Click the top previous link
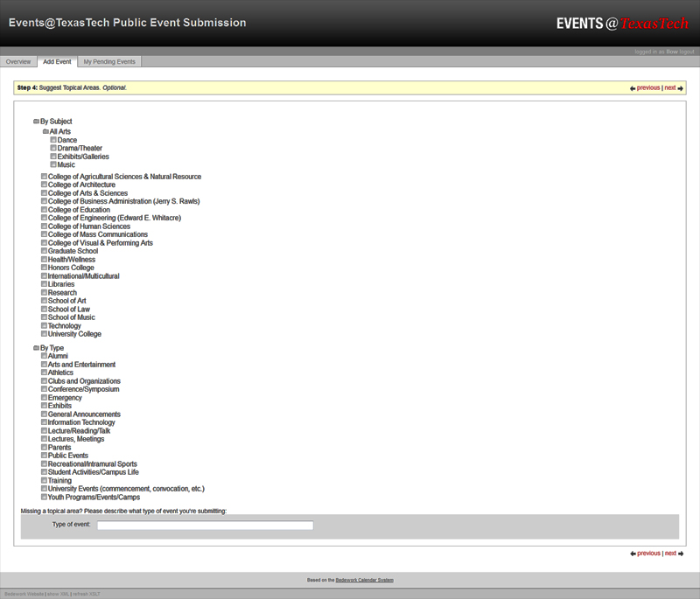The image size is (700, 599). click(x=648, y=87)
